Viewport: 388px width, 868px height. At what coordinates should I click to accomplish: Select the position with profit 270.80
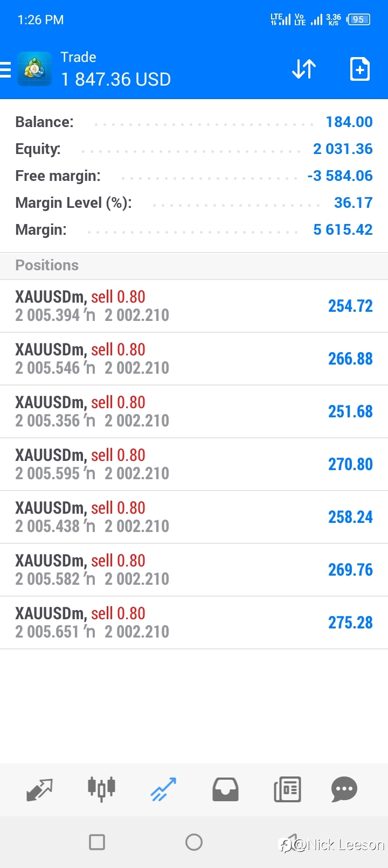pyautogui.click(x=194, y=464)
